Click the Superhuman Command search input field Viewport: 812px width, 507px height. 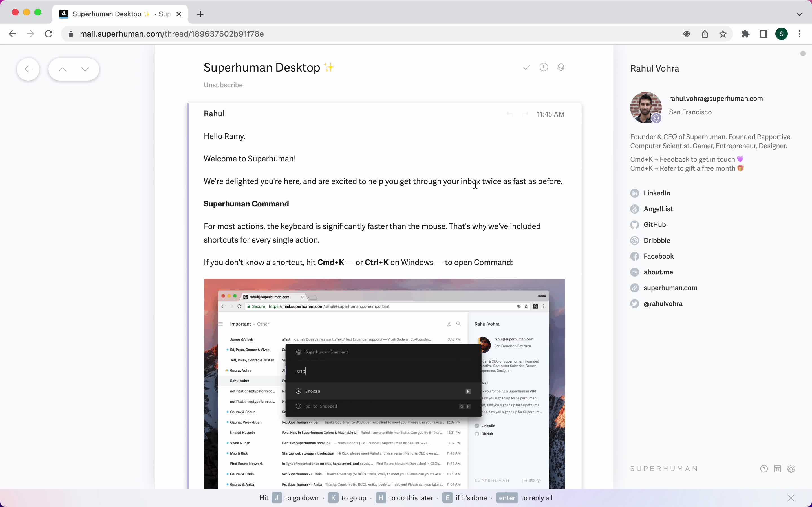pos(383,370)
